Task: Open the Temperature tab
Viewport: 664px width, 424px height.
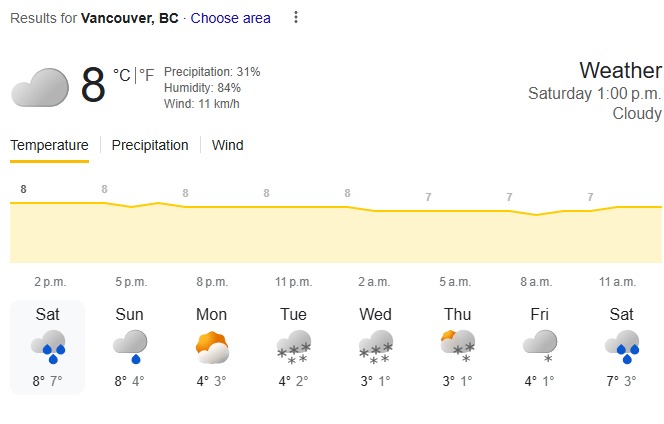Action: pyautogui.click(x=49, y=145)
